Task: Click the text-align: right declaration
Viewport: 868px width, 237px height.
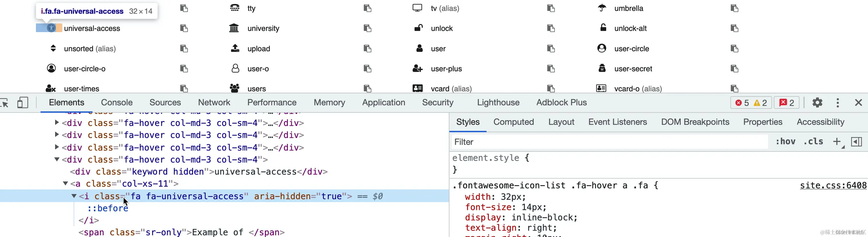Action: click(510, 228)
